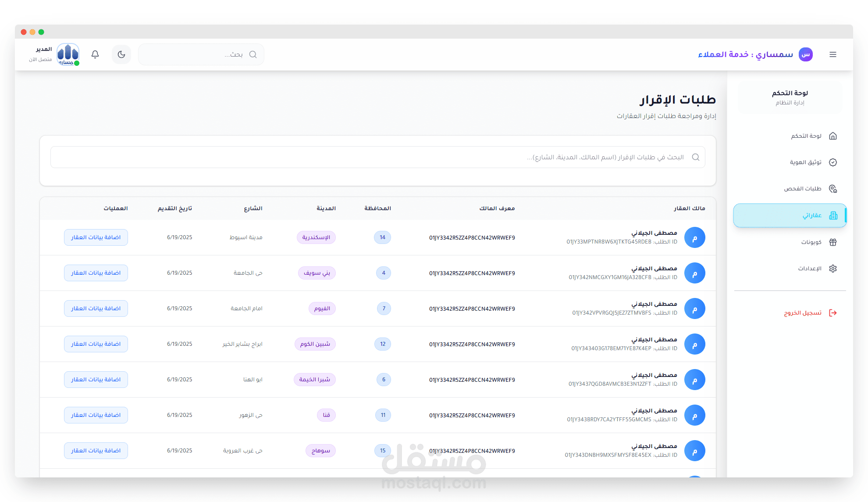Open الإعدادات gear icon
868x502 pixels.
tap(833, 269)
